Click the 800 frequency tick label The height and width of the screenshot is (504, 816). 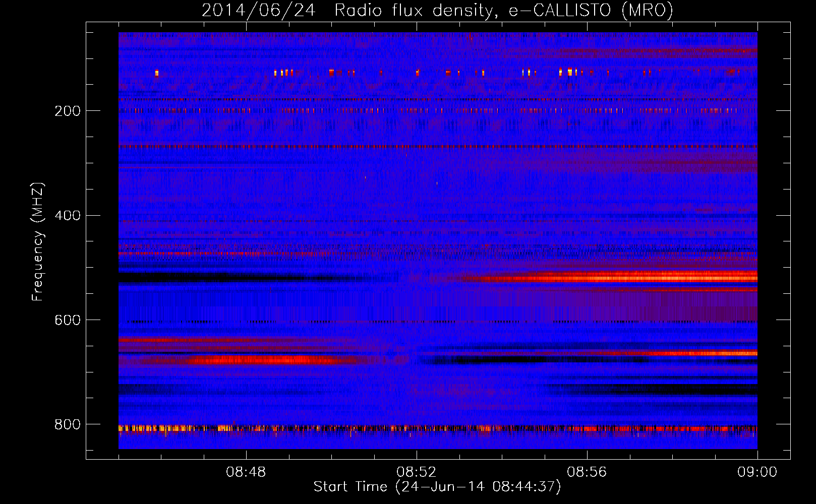(x=68, y=425)
